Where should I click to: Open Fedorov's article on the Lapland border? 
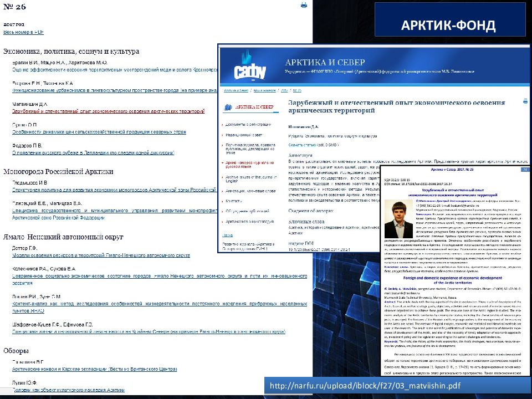[93, 153]
